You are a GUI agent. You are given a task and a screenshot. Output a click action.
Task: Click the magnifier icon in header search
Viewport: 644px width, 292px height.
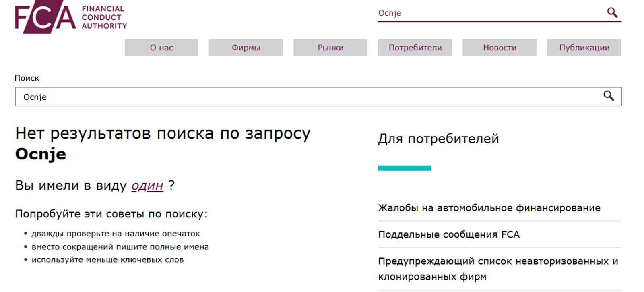coord(612,12)
